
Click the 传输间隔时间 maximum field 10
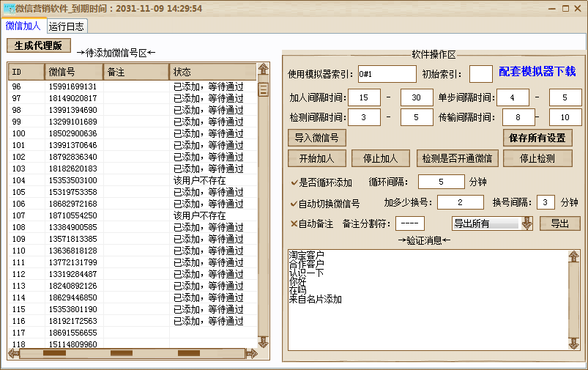point(565,117)
